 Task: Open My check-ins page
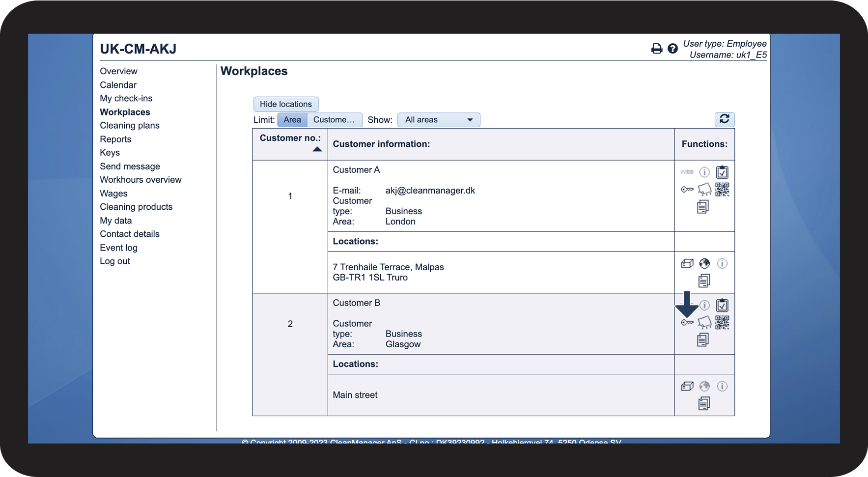126,98
